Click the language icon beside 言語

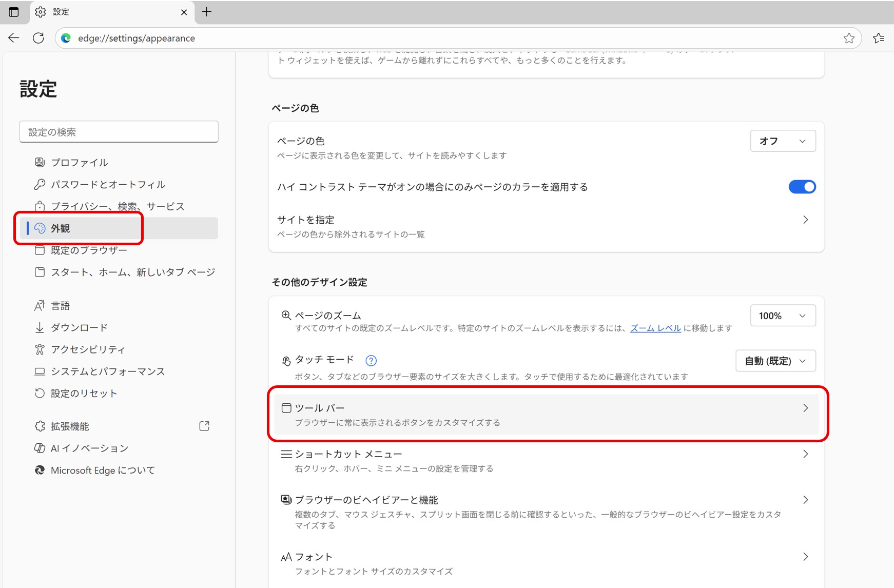[x=40, y=306]
